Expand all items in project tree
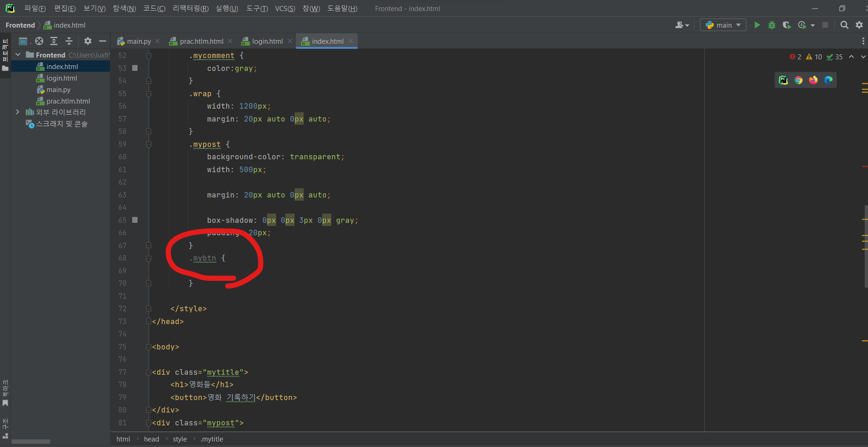868x447 pixels. 54,41
